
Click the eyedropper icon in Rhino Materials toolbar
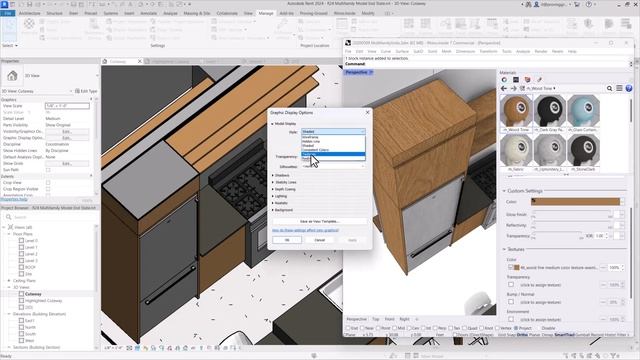(x=539, y=80)
